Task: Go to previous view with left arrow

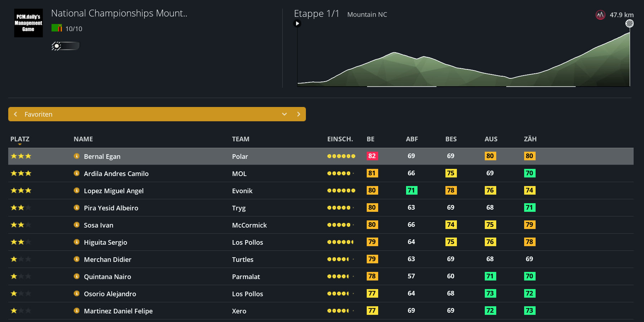Action: click(15, 114)
